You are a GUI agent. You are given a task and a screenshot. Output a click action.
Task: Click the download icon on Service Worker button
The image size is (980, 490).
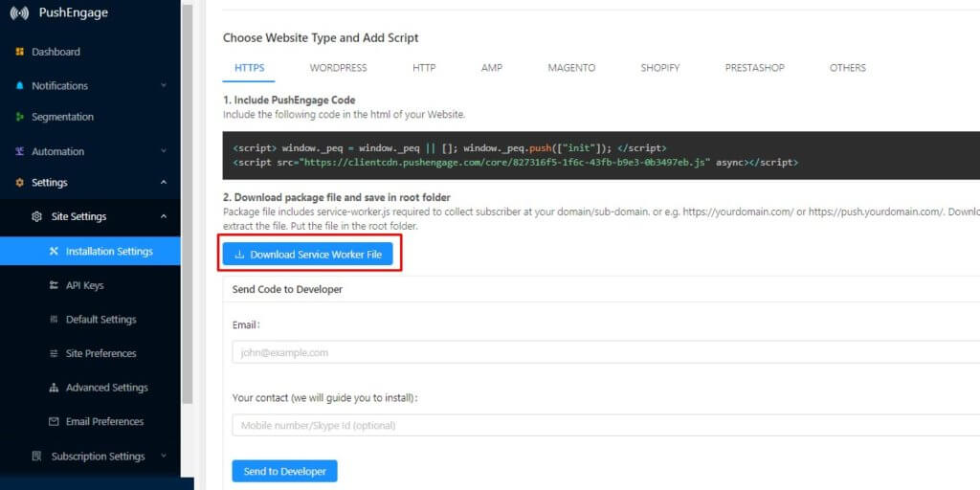pyautogui.click(x=239, y=255)
